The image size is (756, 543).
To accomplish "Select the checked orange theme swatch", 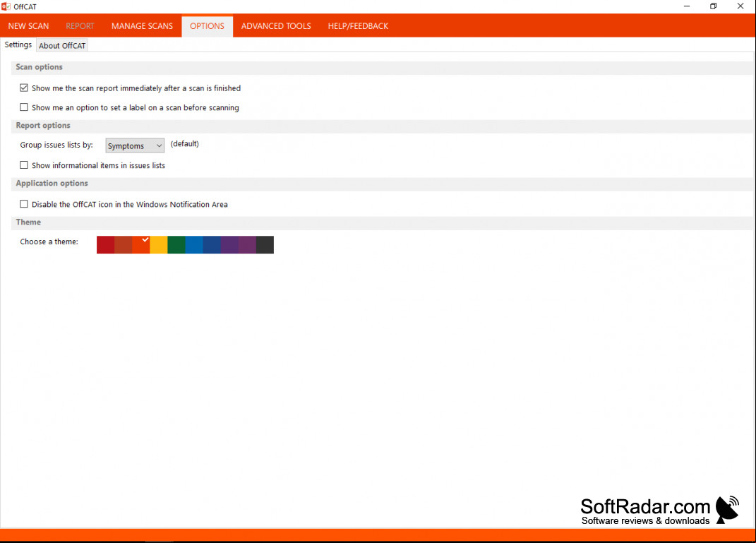I will click(x=140, y=245).
